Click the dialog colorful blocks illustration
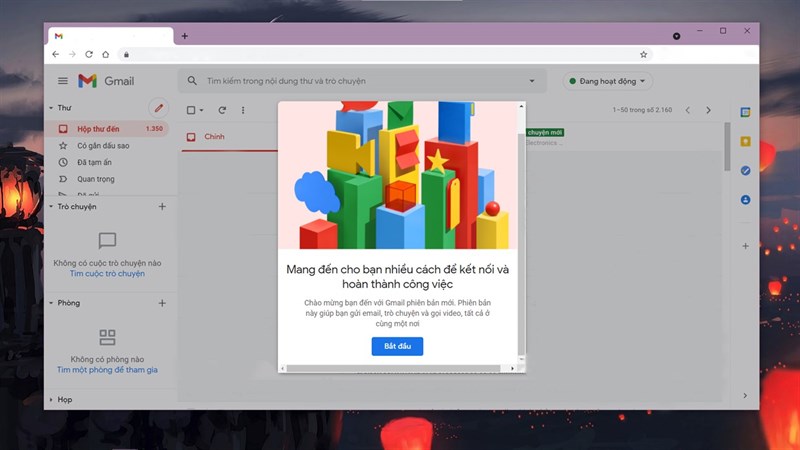This screenshot has width=800, height=450. 398,175
